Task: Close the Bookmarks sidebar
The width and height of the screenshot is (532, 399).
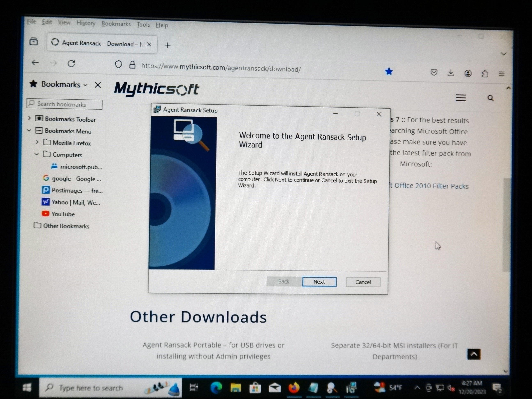Action: point(98,85)
